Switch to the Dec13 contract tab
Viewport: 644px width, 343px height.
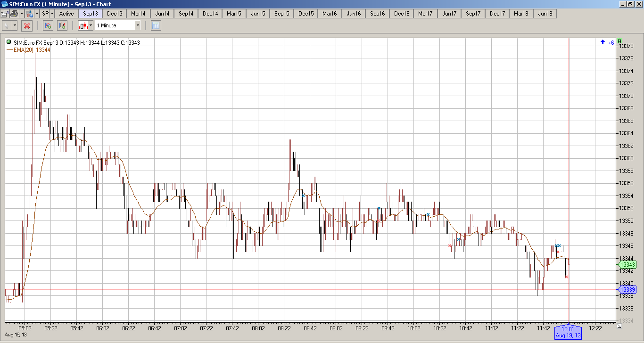pyautogui.click(x=115, y=14)
